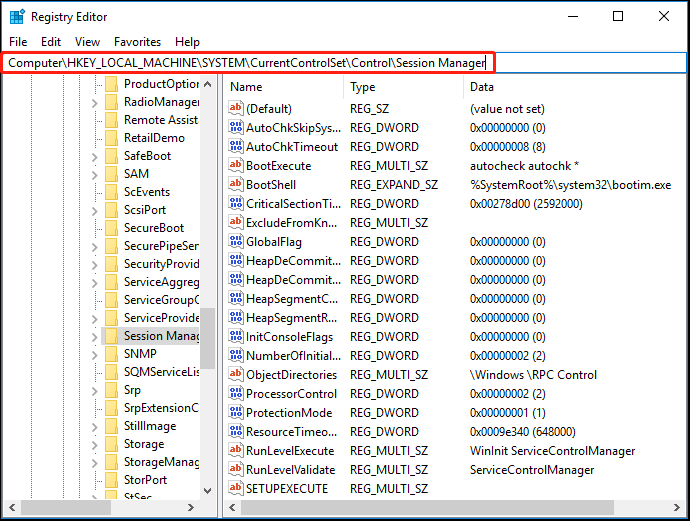Click the StillImage folder icon
This screenshot has width=690, height=521.
112,426
